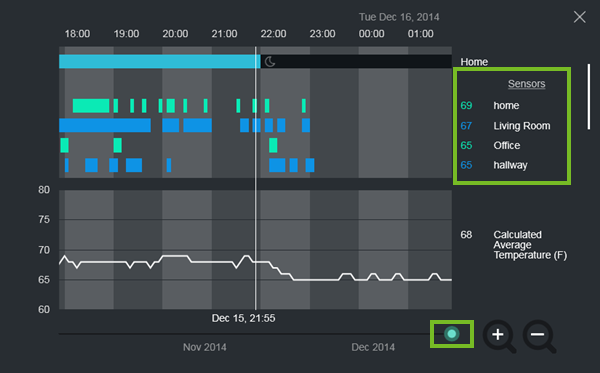This screenshot has height=373, width=600.
Task: Click the Calculated Average Temperature label
Action: tap(530, 245)
